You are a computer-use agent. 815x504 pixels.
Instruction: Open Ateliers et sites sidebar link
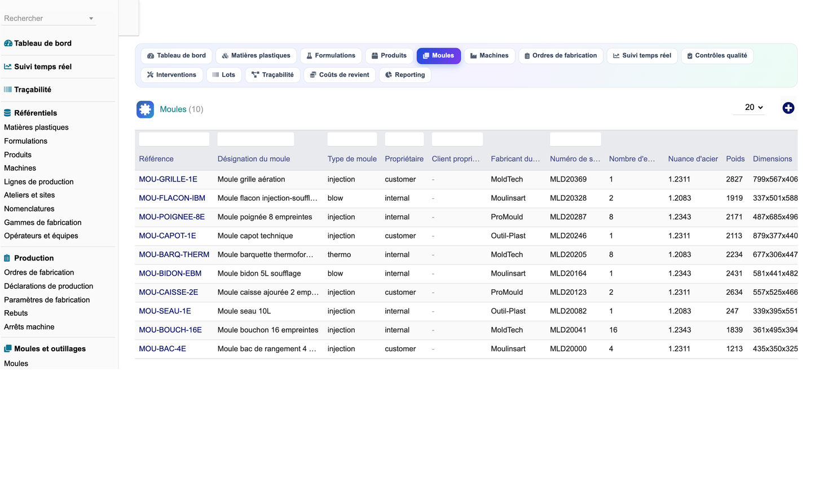29,195
